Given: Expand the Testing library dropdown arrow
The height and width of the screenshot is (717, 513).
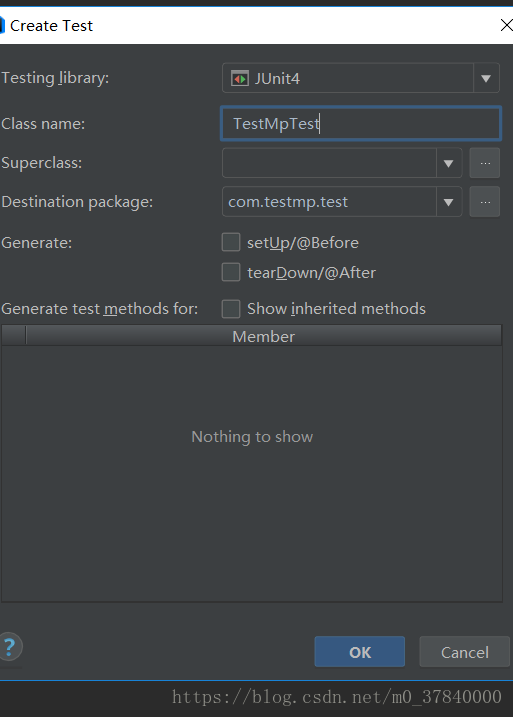Looking at the screenshot, I should 486,79.
